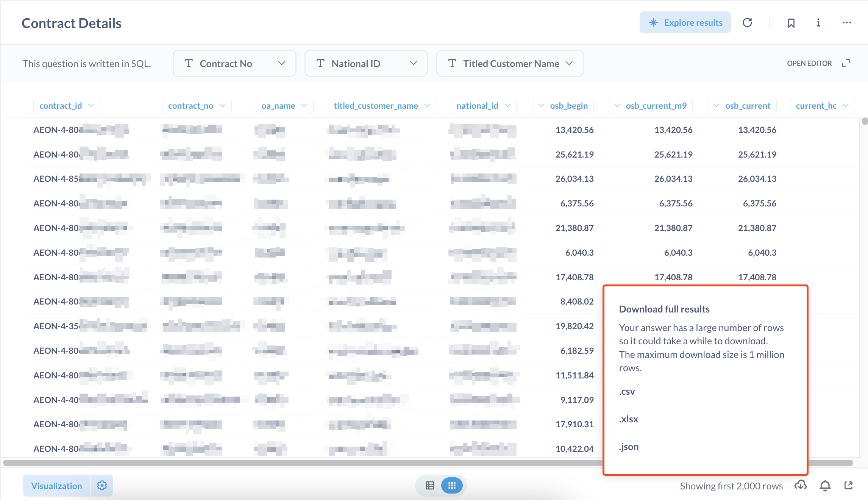Viewport: 868px width, 500px height.
Task: Select .xlsx download option
Action: point(629,419)
